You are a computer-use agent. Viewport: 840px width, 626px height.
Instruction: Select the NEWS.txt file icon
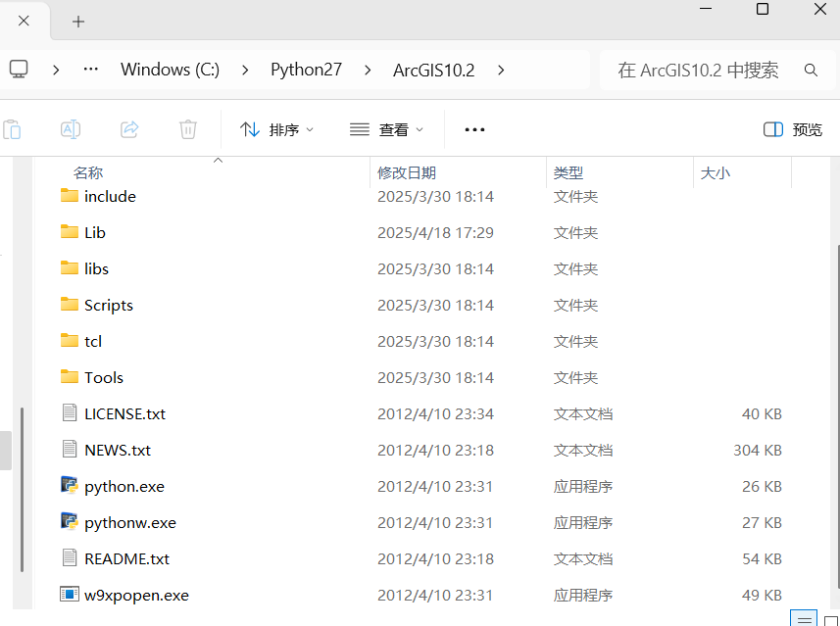click(70, 450)
